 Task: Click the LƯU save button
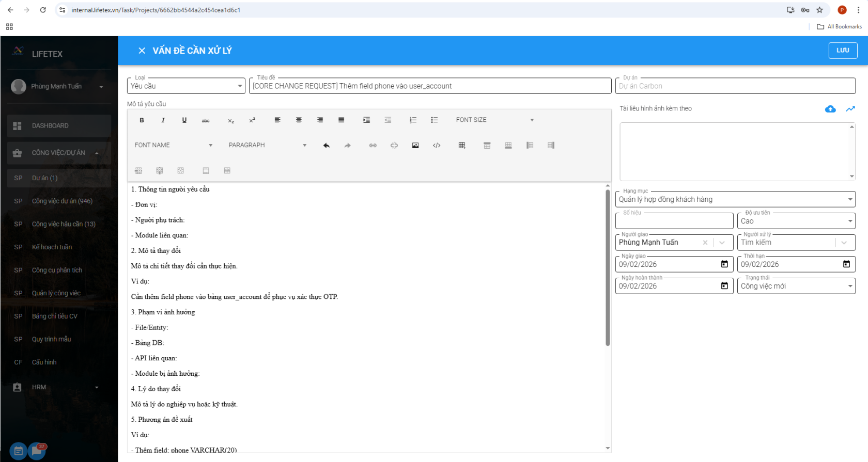tap(843, 51)
